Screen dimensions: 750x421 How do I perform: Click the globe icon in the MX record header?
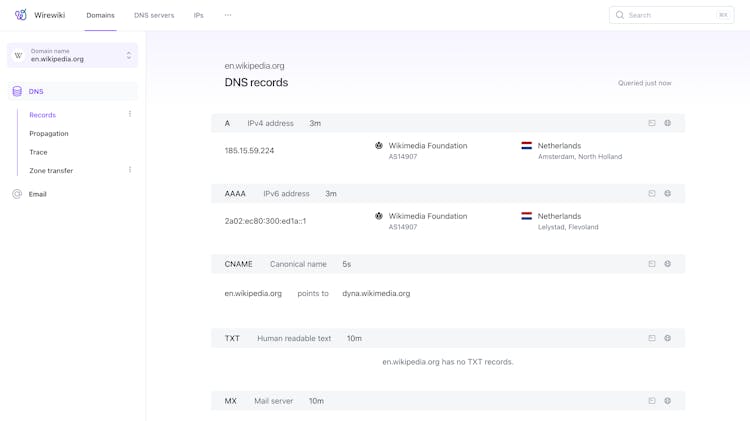coord(668,401)
